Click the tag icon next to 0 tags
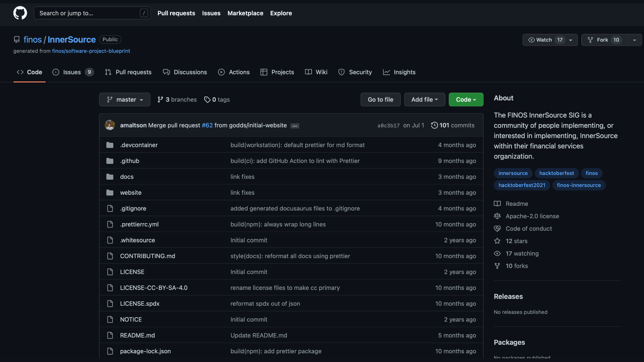 [207, 100]
